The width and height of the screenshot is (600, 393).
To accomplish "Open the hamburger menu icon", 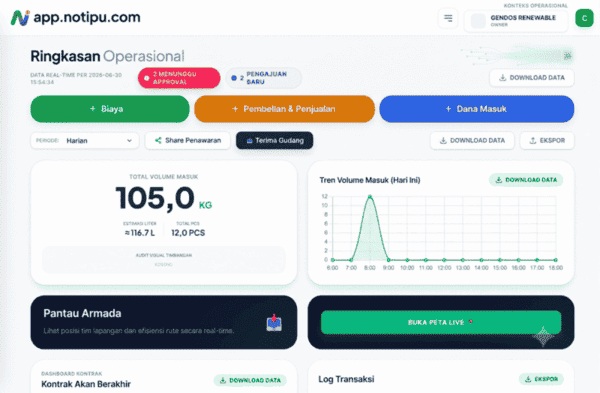I will point(448,18).
